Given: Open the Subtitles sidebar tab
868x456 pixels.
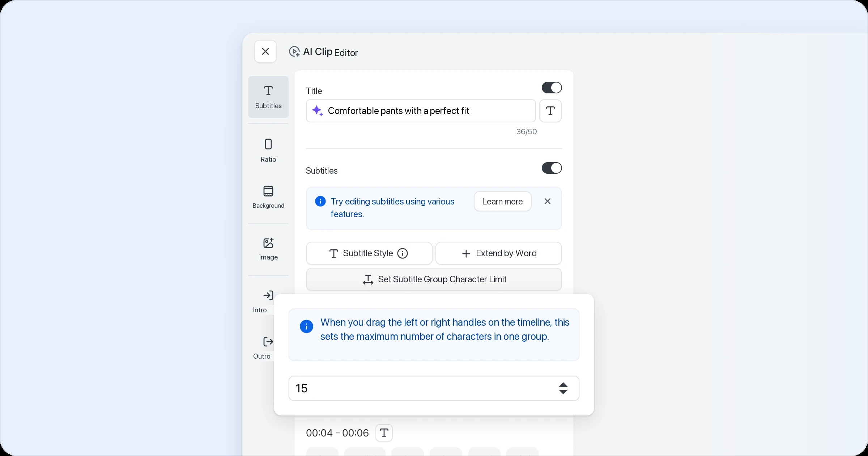Looking at the screenshot, I should pyautogui.click(x=268, y=97).
